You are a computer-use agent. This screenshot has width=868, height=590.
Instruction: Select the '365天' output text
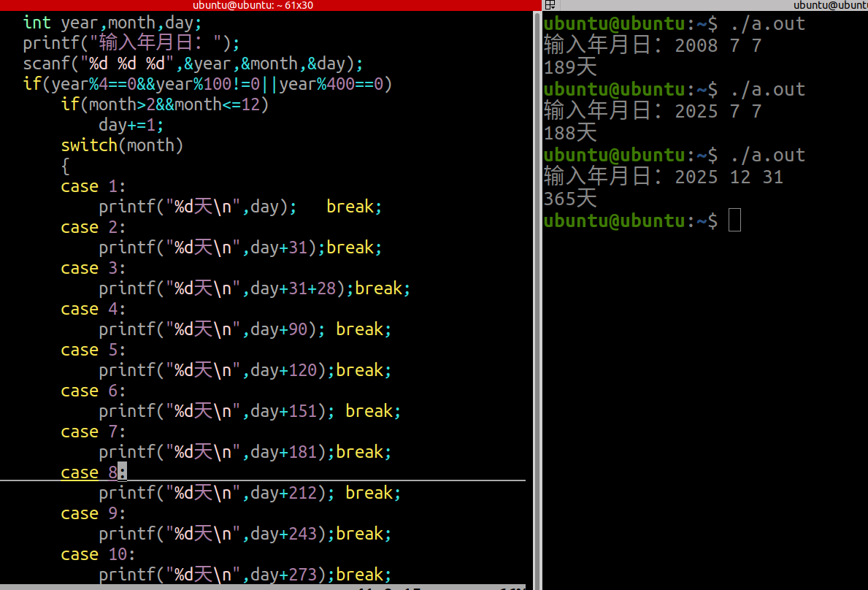(x=569, y=198)
